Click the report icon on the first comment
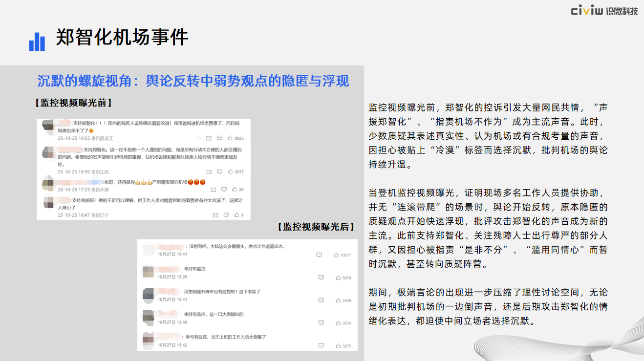Image resolution: width=644 pixels, height=361 pixels. click(x=198, y=138)
